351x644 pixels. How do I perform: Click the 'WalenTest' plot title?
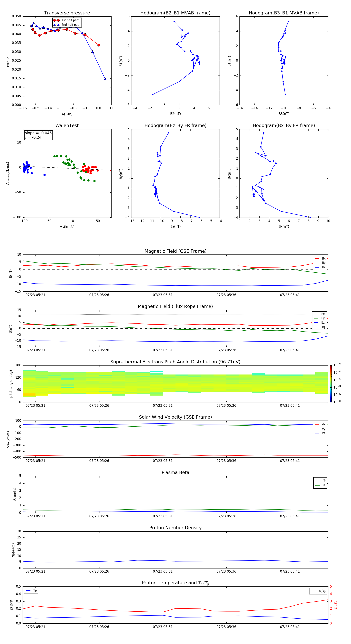point(67,125)
